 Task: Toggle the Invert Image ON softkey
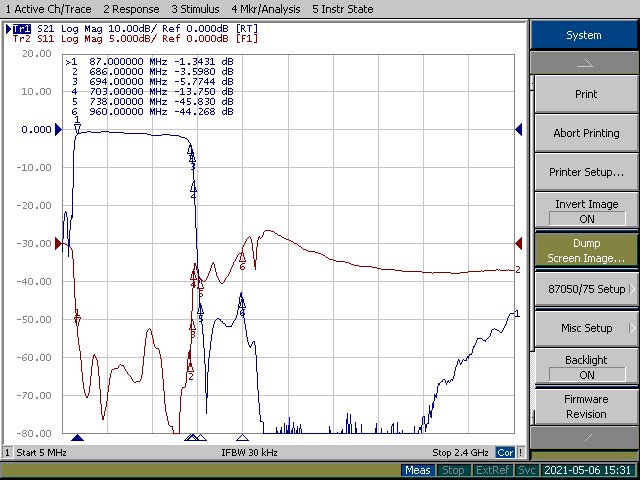coord(583,211)
